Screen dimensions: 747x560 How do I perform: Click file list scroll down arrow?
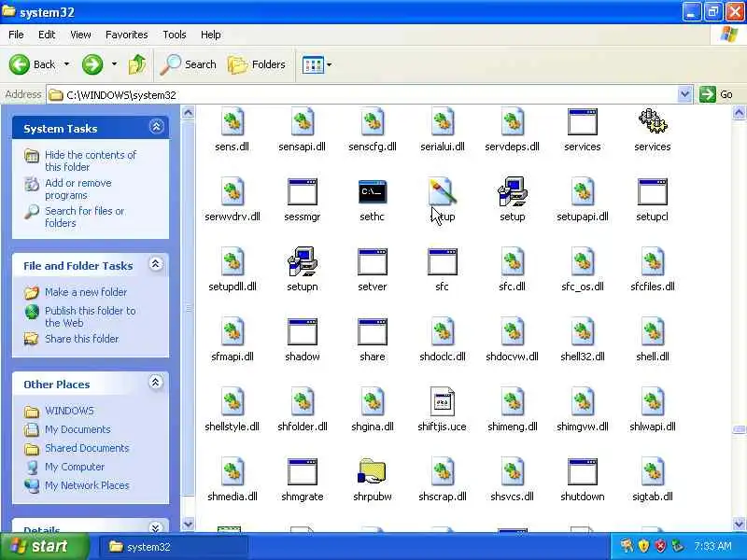tap(739, 525)
